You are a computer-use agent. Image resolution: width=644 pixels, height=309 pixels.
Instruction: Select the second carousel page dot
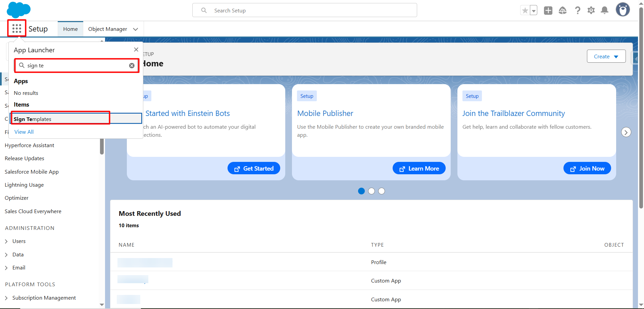tap(371, 191)
